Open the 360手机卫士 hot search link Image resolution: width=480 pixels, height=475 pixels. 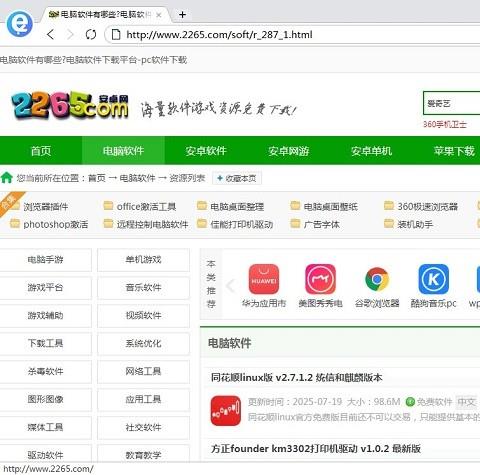pyautogui.click(x=445, y=124)
